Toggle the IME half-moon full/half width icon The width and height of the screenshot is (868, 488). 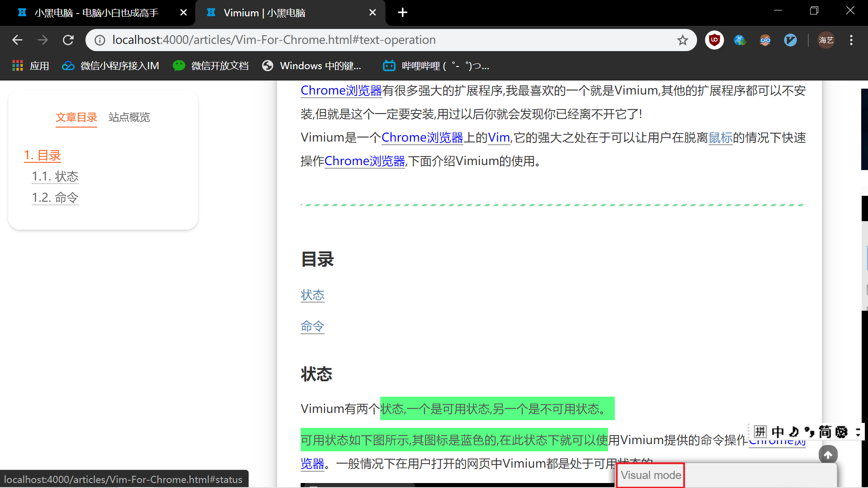pos(794,431)
